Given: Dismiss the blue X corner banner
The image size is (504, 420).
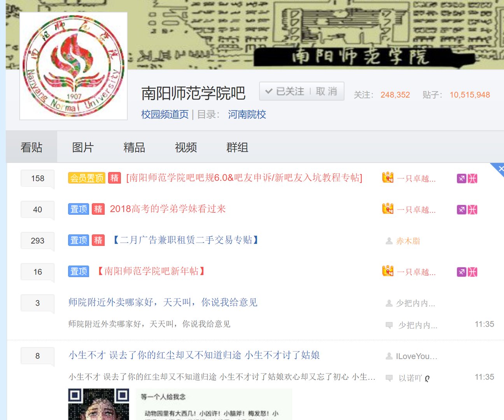Looking at the screenshot, I should point(501,169).
